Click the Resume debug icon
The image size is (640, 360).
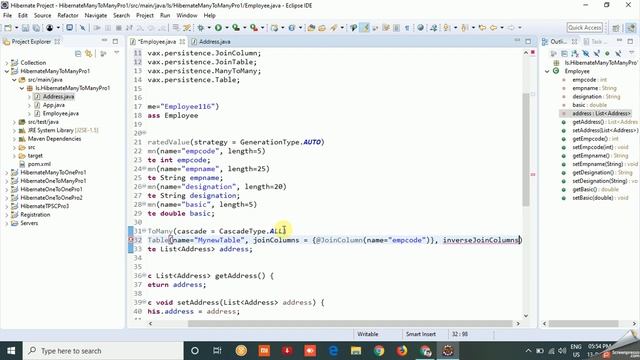[x=97, y=28]
